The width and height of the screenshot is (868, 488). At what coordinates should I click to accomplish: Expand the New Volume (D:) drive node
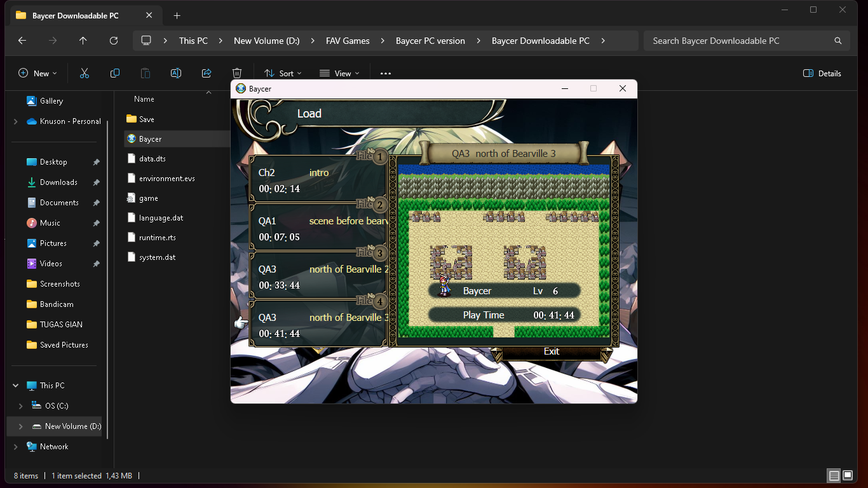[21, 426]
